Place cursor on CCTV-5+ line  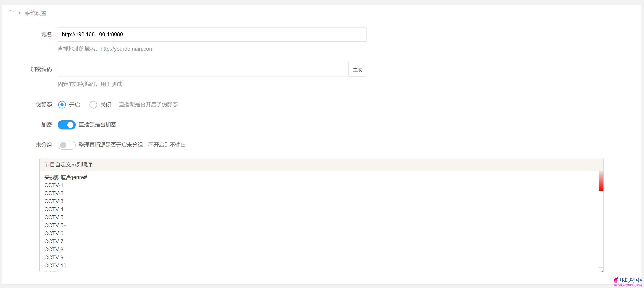click(55, 225)
